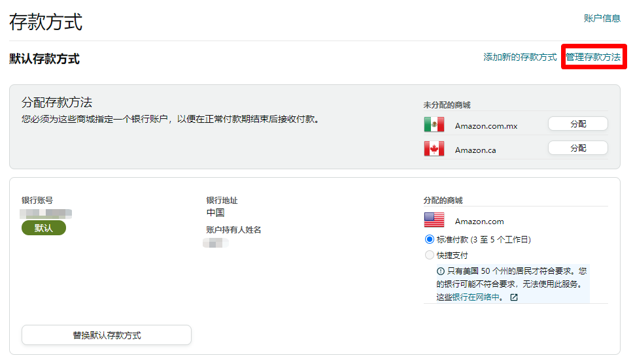Click the Amazon.ca marketplace name

coord(475,150)
